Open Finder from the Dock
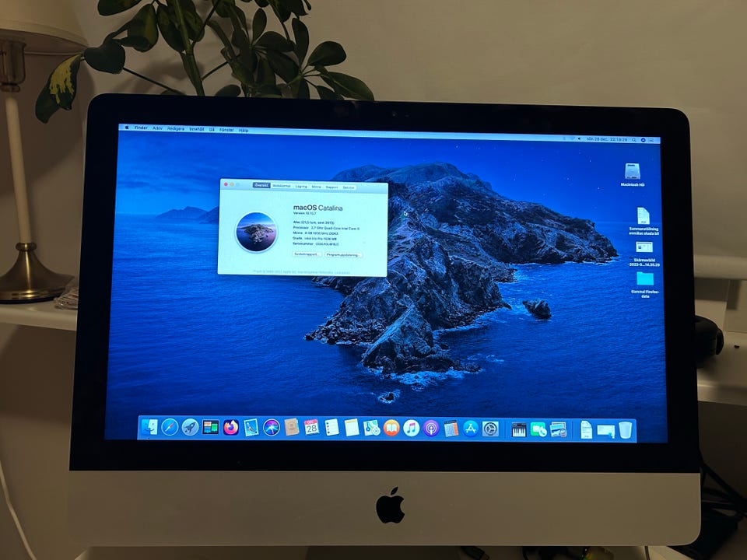The height and width of the screenshot is (560, 747). (x=149, y=427)
